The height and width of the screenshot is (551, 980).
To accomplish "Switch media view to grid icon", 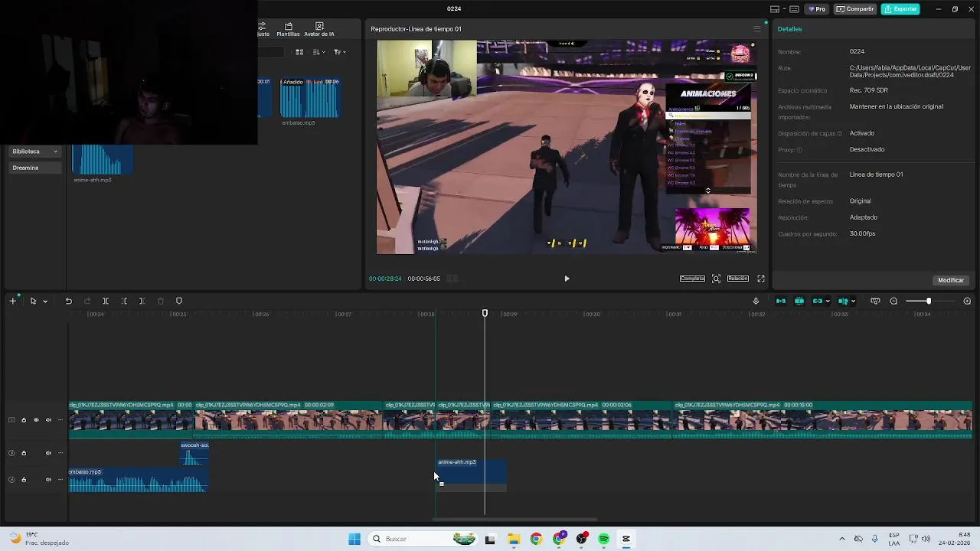I will (x=299, y=52).
